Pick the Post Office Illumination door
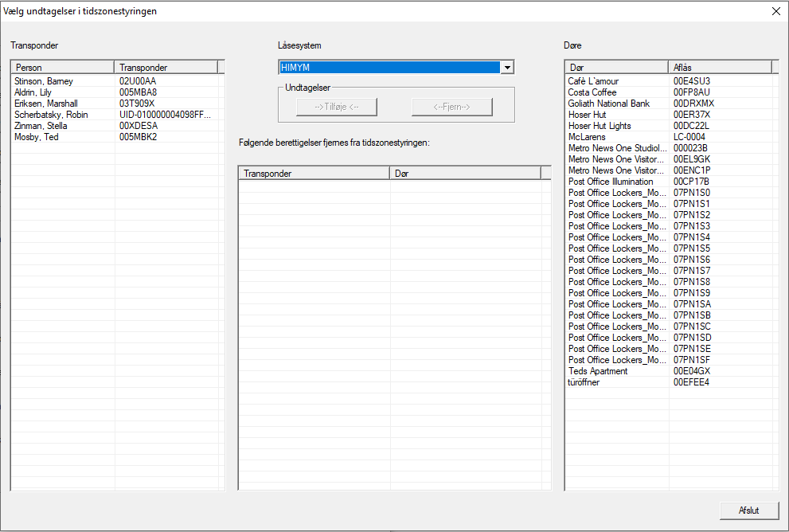The height and width of the screenshot is (532, 789). 611,182
